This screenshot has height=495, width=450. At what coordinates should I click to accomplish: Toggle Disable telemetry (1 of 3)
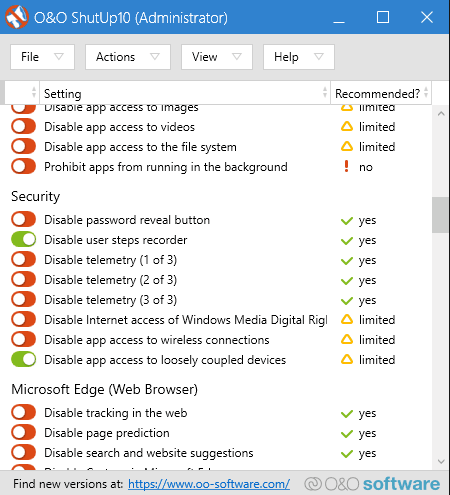pyautogui.click(x=23, y=260)
